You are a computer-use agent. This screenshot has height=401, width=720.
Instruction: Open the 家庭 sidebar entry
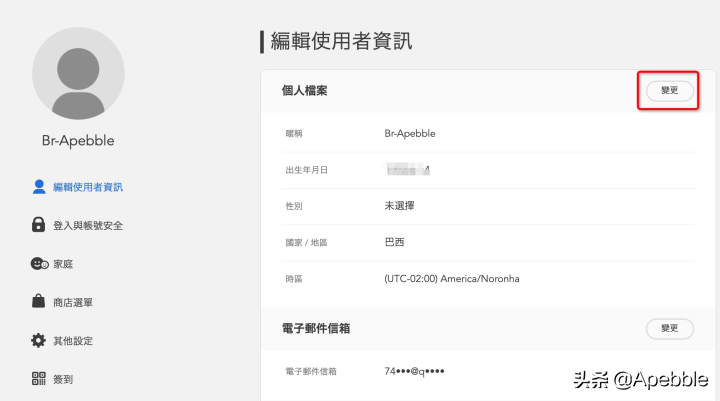63,264
